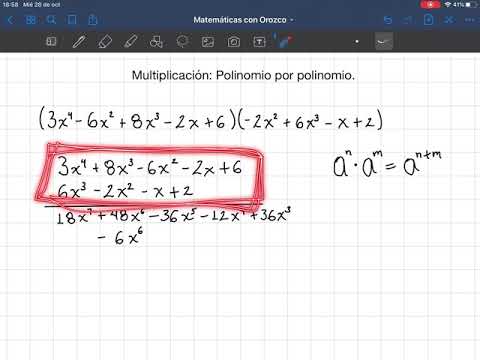The height and width of the screenshot is (360, 480).
Task: Click the heading 'Multiplicación: Polinomio por polinomio.'
Action: [x=243, y=75]
